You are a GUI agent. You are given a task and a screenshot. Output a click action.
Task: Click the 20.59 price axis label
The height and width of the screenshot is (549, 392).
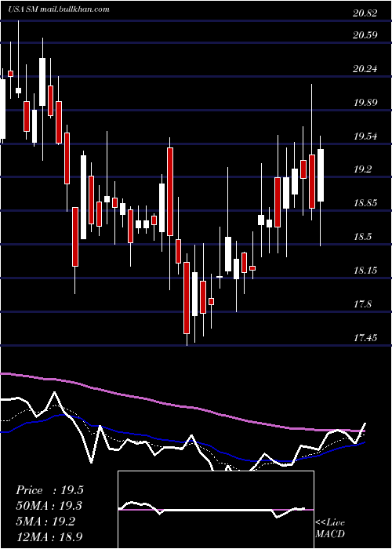click(x=365, y=35)
